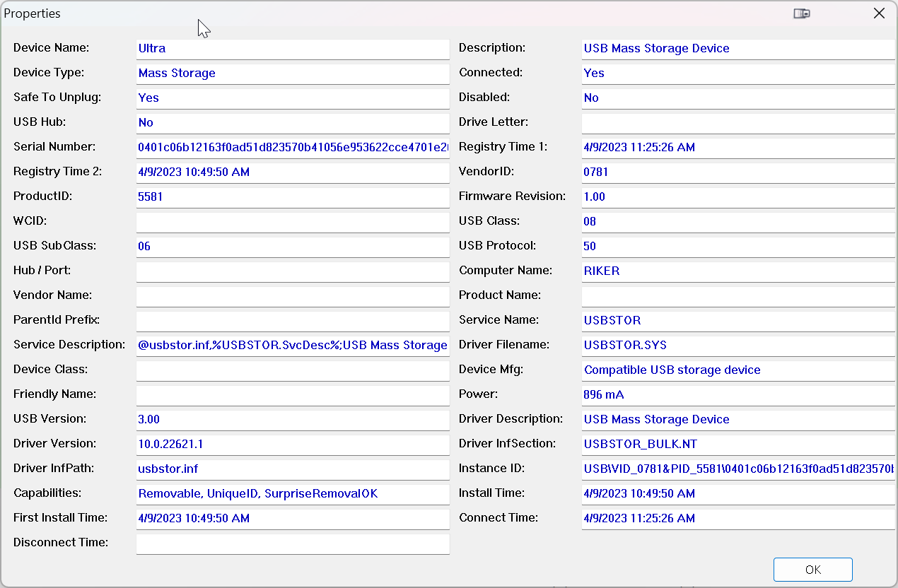The height and width of the screenshot is (588, 898).
Task: Focus the Driver Filename field USBSTOR.SYS
Action: tap(737, 346)
